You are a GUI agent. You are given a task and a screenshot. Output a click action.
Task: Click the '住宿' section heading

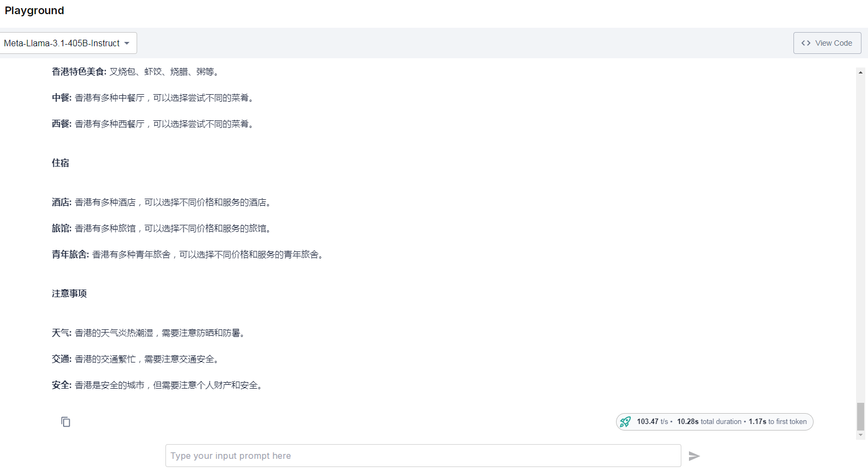(60, 163)
